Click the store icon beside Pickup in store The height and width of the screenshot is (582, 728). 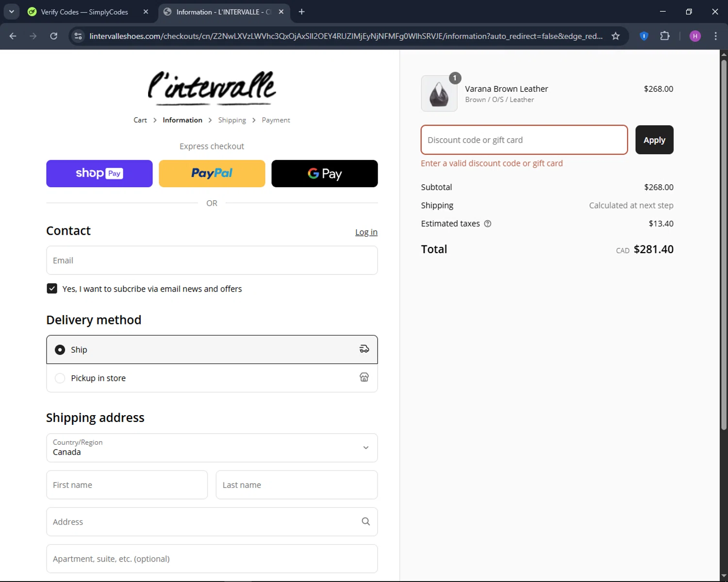tap(364, 377)
